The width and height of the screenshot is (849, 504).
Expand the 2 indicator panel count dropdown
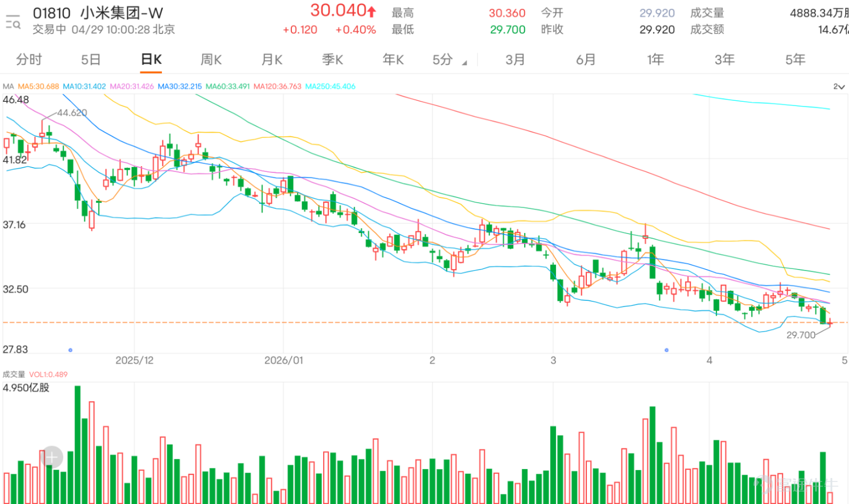click(x=838, y=86)
